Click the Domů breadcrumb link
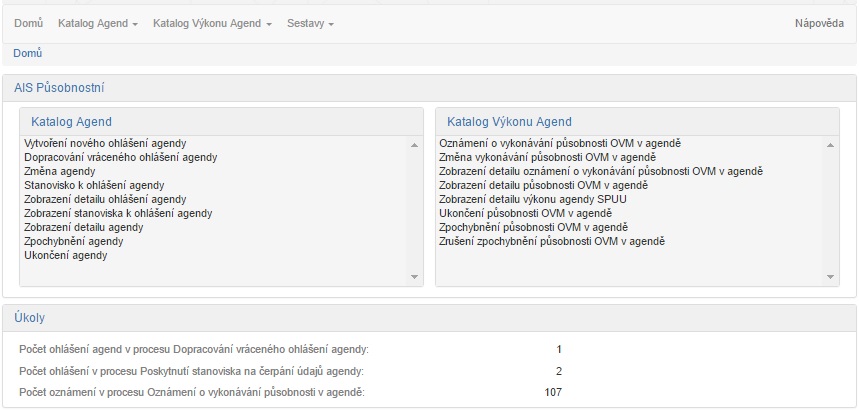Image resolution: width=859 pixels, height=411 pixels. point(27,53)
